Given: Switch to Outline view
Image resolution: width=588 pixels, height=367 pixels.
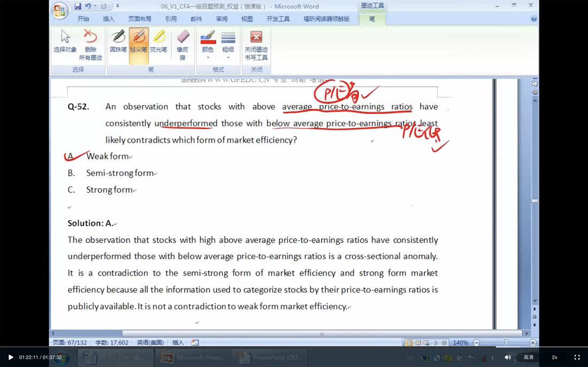Looking at the screenshot, I should click(x=435, y=342).
